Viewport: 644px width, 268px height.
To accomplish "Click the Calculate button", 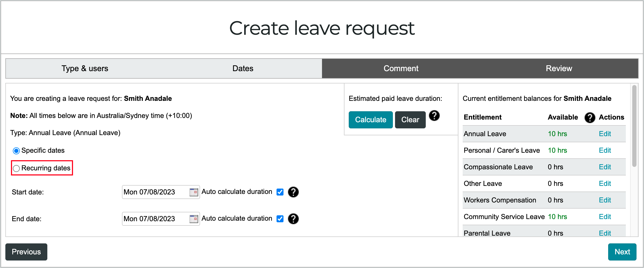I will click(x=371, y=120).
